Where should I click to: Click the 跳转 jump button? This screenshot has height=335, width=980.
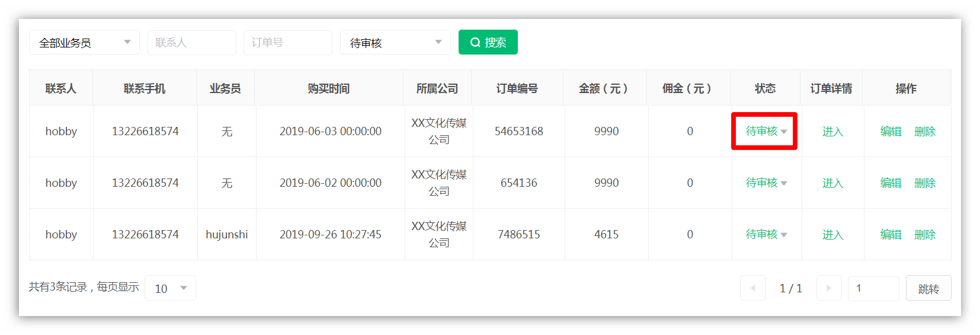[928, 288]
